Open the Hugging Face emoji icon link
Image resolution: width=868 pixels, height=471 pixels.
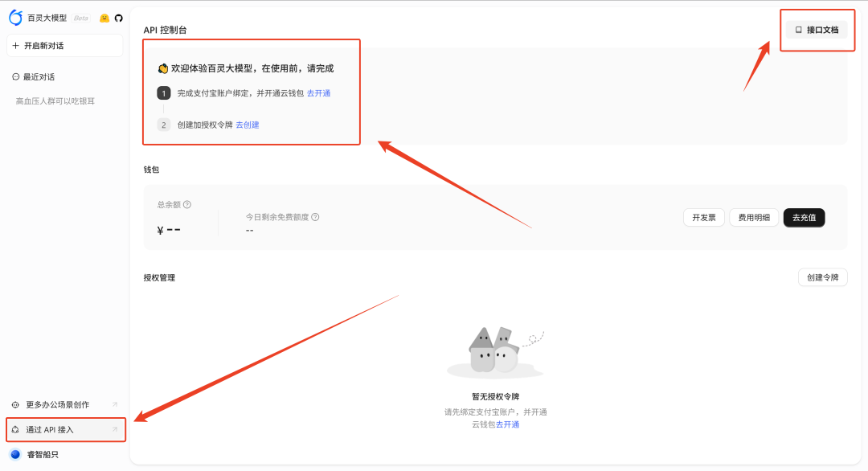click(x=104, y=18)
